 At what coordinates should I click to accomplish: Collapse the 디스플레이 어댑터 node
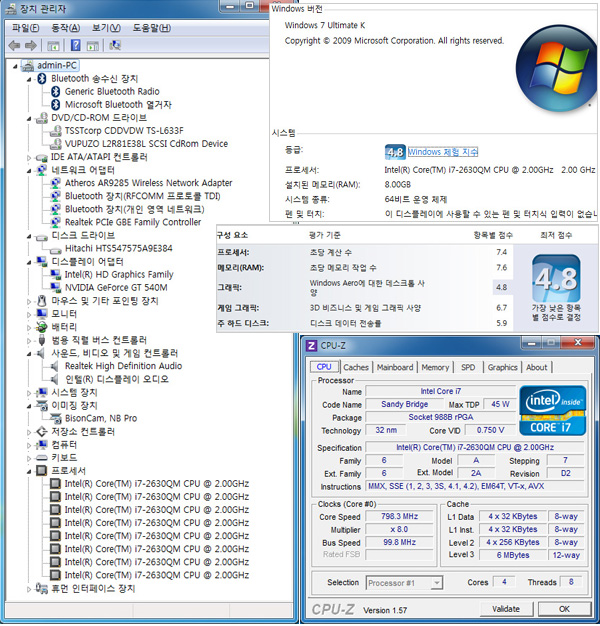tap(29, 262)
